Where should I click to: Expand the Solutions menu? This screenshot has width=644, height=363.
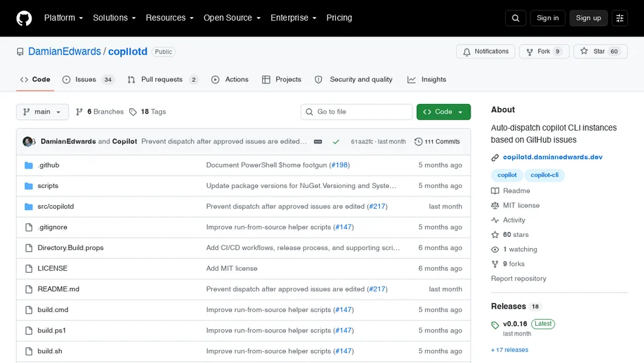pos(114,18)
